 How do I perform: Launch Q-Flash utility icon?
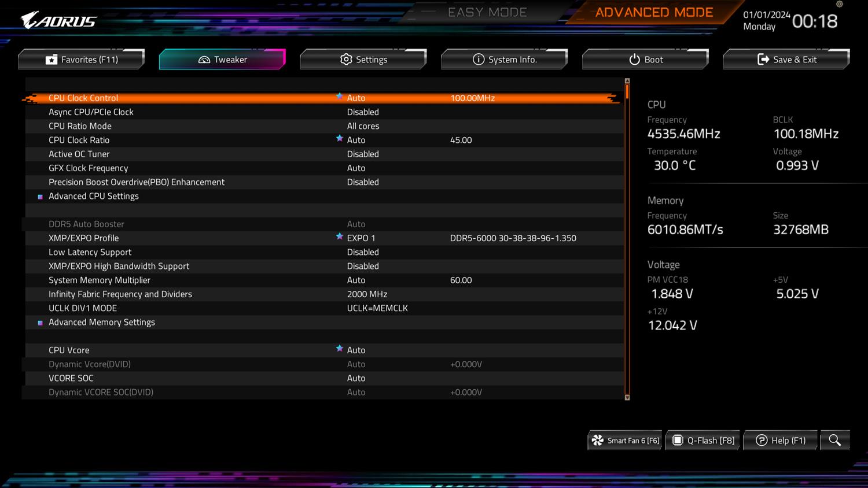(x=678, y=441)
